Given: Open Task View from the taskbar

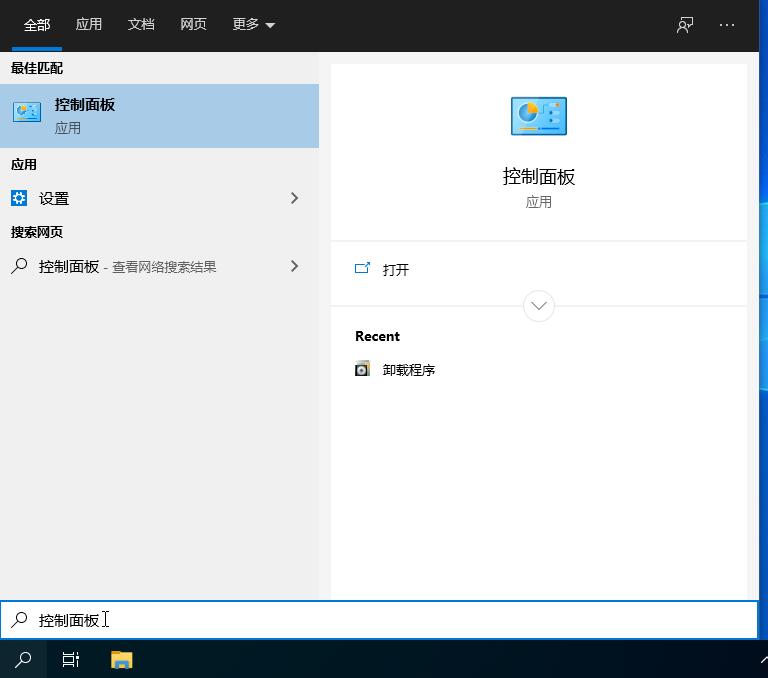Looking at the screenshot, I should (71, 659).
